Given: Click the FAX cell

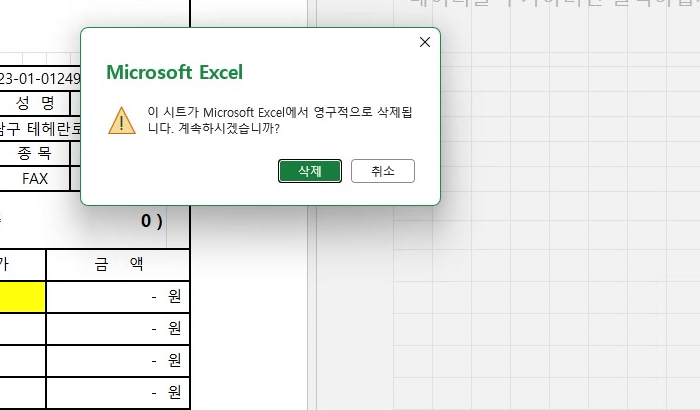Looking at the screenshot, I should (35, 179).
